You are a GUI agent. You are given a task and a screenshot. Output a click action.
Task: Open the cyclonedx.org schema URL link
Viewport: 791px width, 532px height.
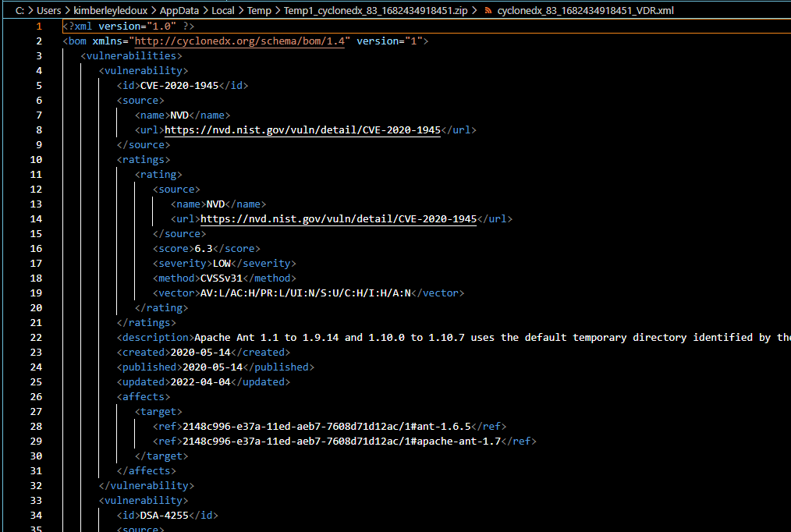pyautogui.click(x=242, y=41)
